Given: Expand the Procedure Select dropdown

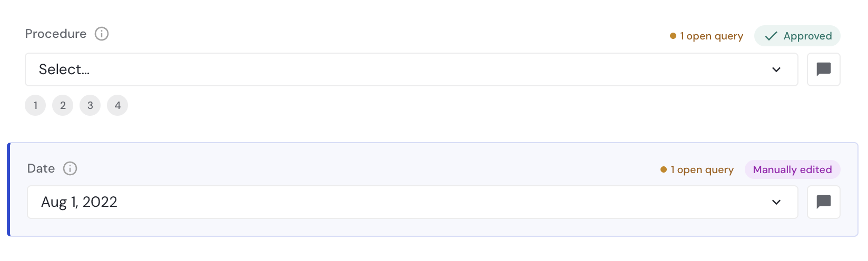Looking at the screenshot, I should pyautogui.click(x=411, y=69).
